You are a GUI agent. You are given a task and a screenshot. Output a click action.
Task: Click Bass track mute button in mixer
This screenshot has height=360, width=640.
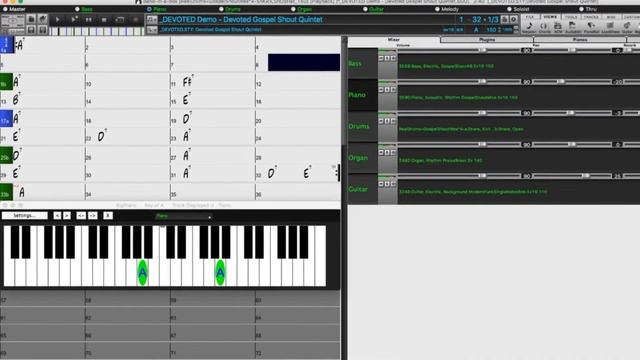tap(381, 58)
